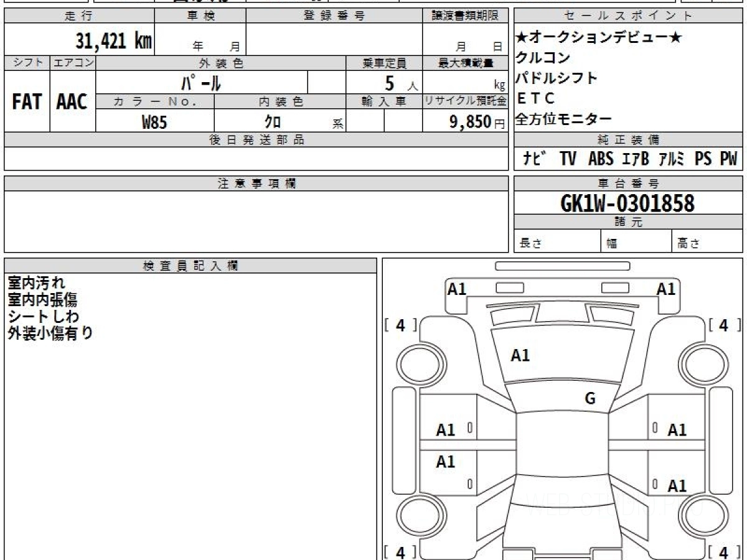Image resolution: width=747 pixels, height=560 pixels.
Task: Select the W85 color code
Action: click(x=154, y=122)
